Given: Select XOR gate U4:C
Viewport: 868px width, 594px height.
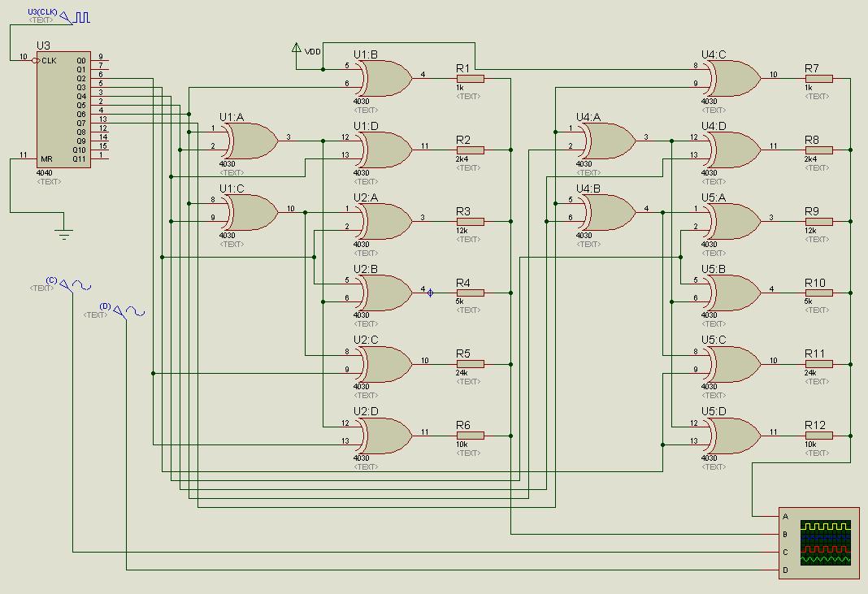Looking at the screenshot, I should (733, 79).
